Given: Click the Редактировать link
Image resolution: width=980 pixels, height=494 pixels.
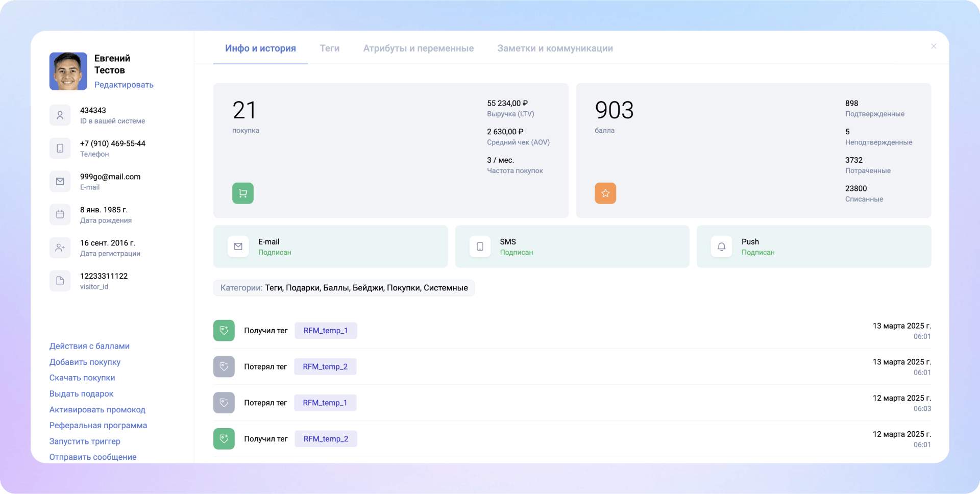Looking at the screenshot, I should click(x=124, y=85).
